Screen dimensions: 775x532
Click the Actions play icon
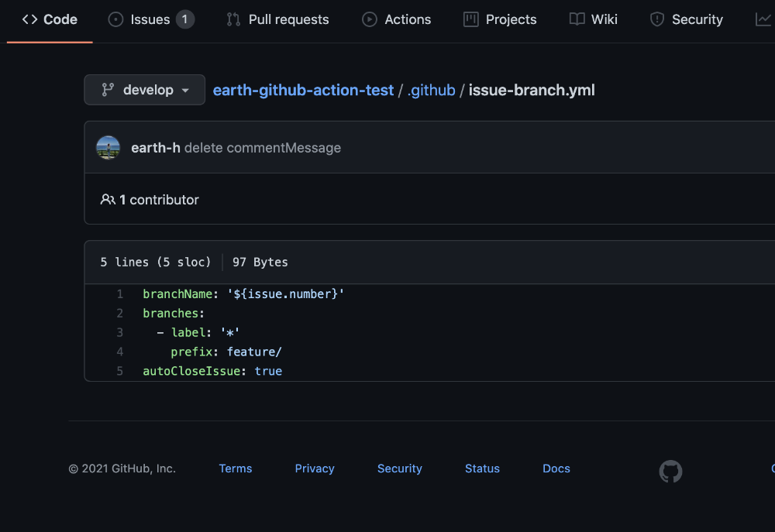369,20
